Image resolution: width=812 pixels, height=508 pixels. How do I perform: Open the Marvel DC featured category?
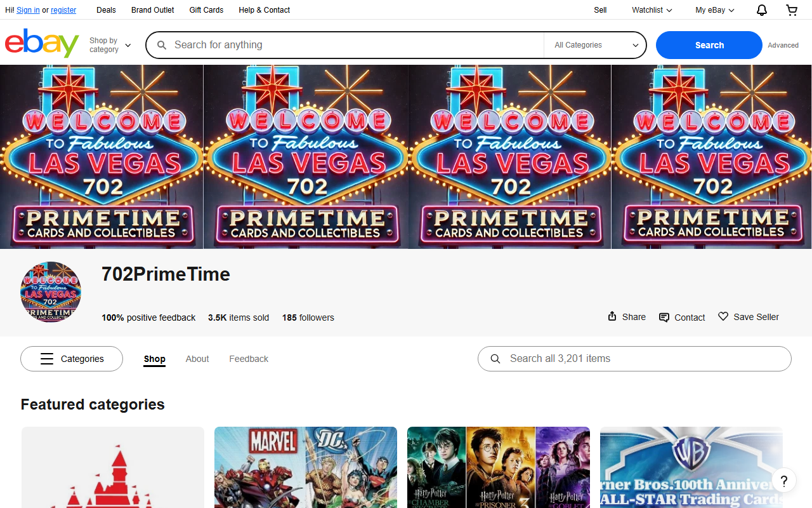(306, 467)
